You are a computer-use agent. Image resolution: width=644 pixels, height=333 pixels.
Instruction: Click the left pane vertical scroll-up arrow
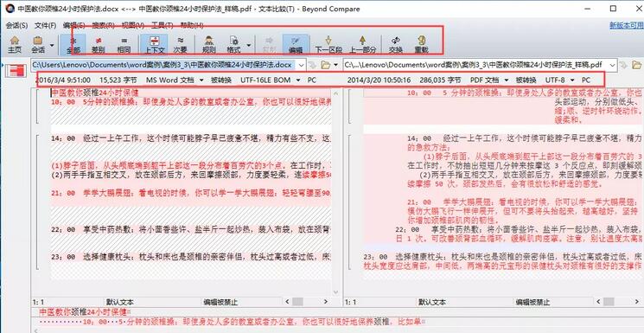[x=336, y=94]
